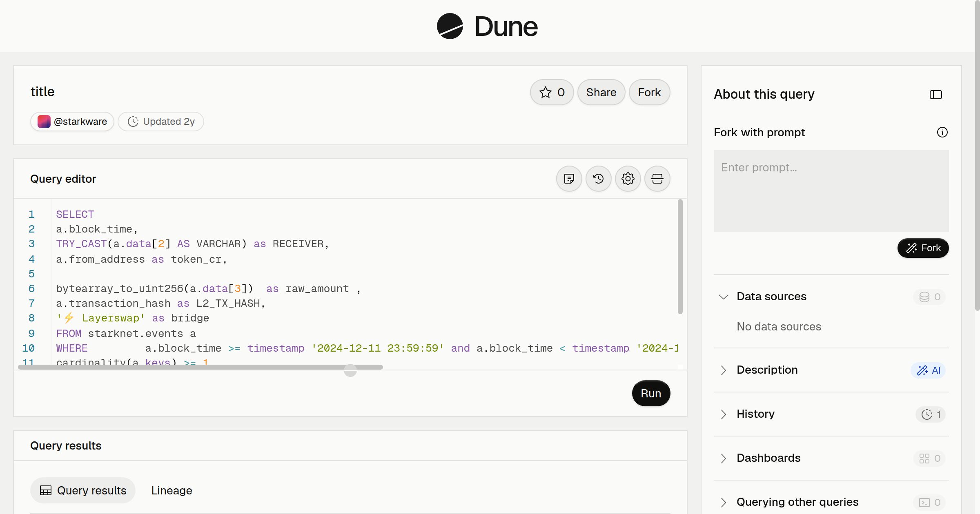Click the black Fork with prompt button
This screenshot has height=514, width=980.
pyautogui.click(x=923, y=248)
